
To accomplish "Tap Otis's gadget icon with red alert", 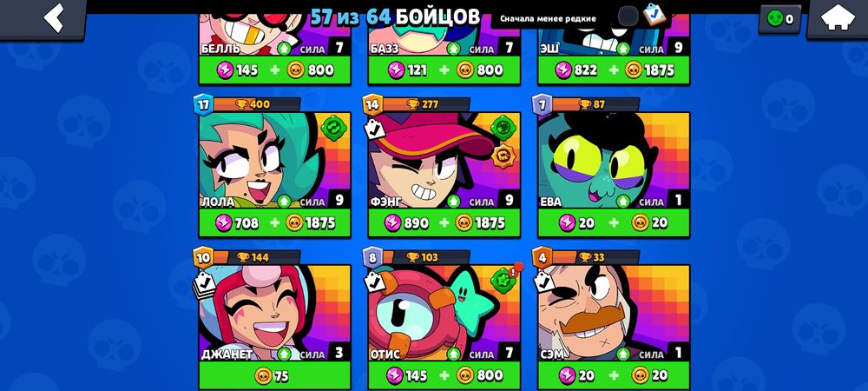I will click(504, 280).
